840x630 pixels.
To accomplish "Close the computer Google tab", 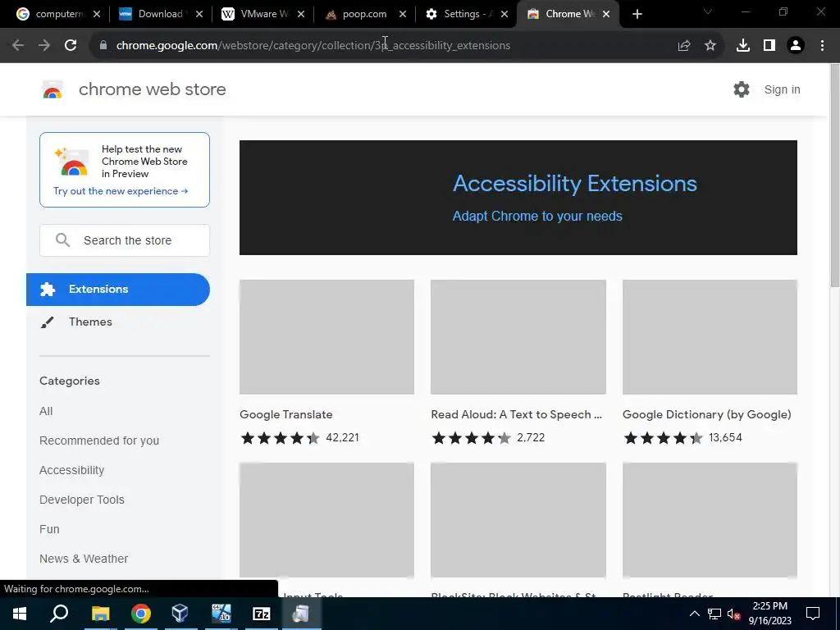I will point(97,15).
